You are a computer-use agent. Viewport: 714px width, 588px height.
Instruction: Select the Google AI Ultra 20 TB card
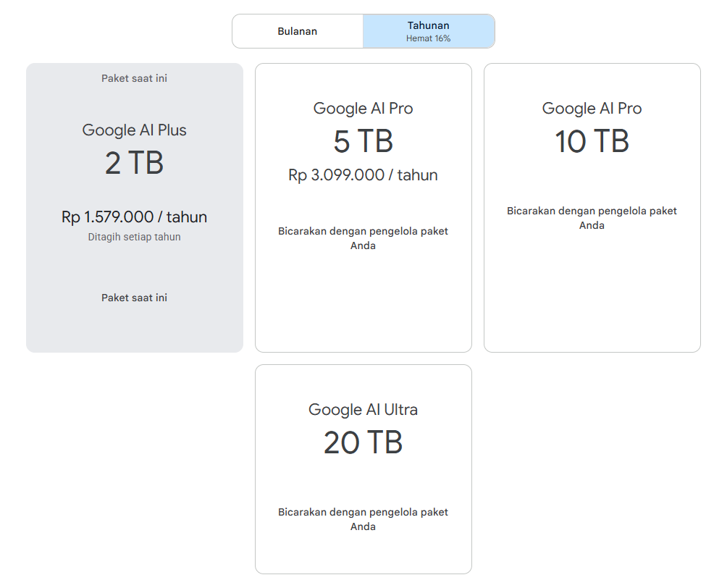tap(363, 469)
